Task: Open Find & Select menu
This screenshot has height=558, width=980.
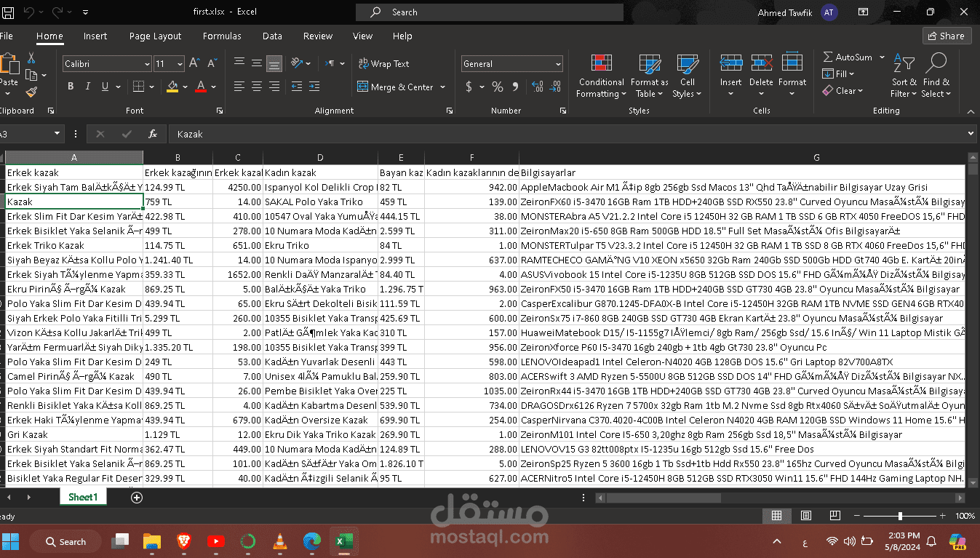Action: coord(936,76)
